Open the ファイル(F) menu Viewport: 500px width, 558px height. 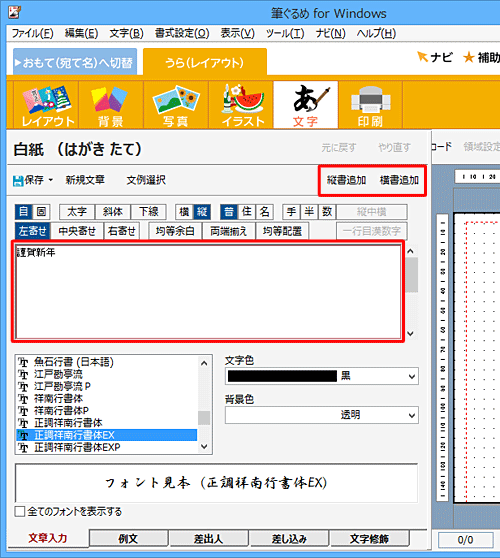(33, 33)
